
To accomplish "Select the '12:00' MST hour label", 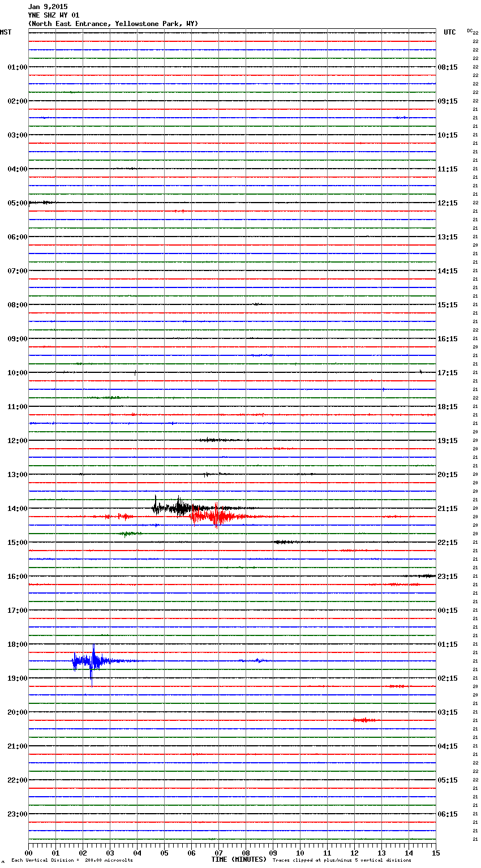I will 18,441.
